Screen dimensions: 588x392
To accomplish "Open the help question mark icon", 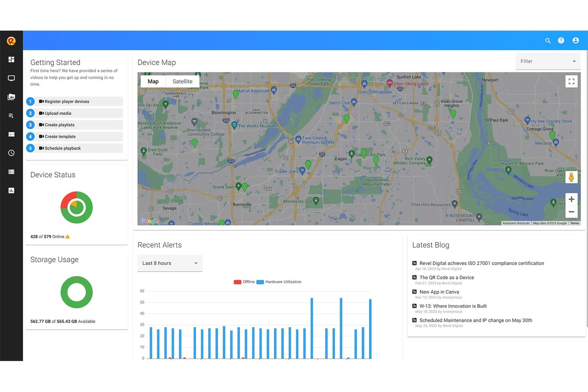I will (561, 41).
